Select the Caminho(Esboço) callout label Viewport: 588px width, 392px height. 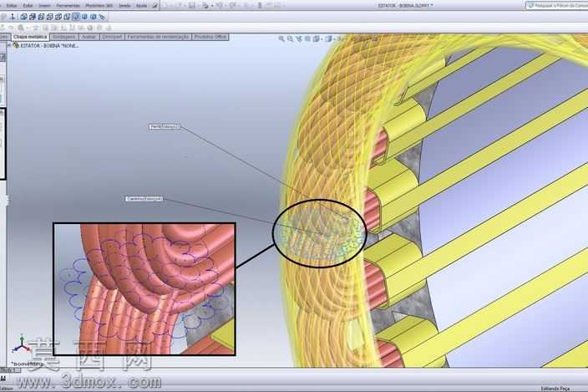144,199
